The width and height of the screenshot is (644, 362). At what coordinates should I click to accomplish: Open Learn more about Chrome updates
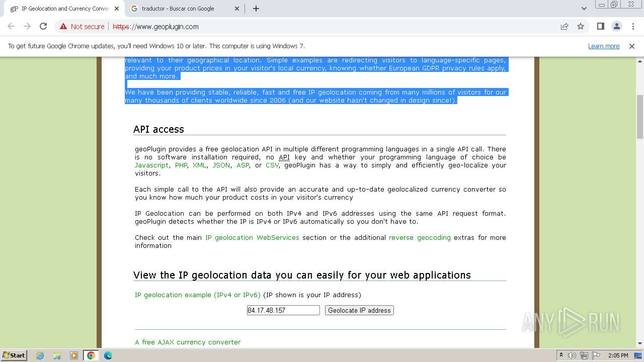coord(604,46)
